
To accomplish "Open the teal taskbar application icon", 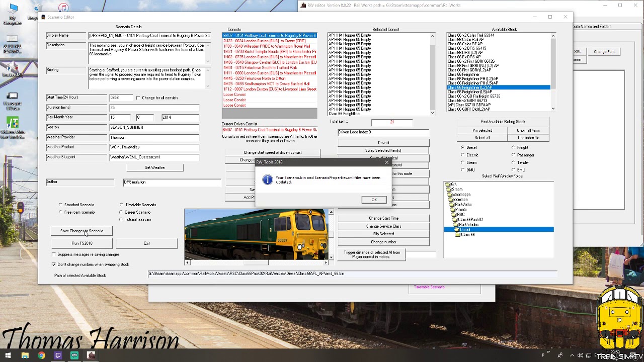I will click(x=74, y=355).
